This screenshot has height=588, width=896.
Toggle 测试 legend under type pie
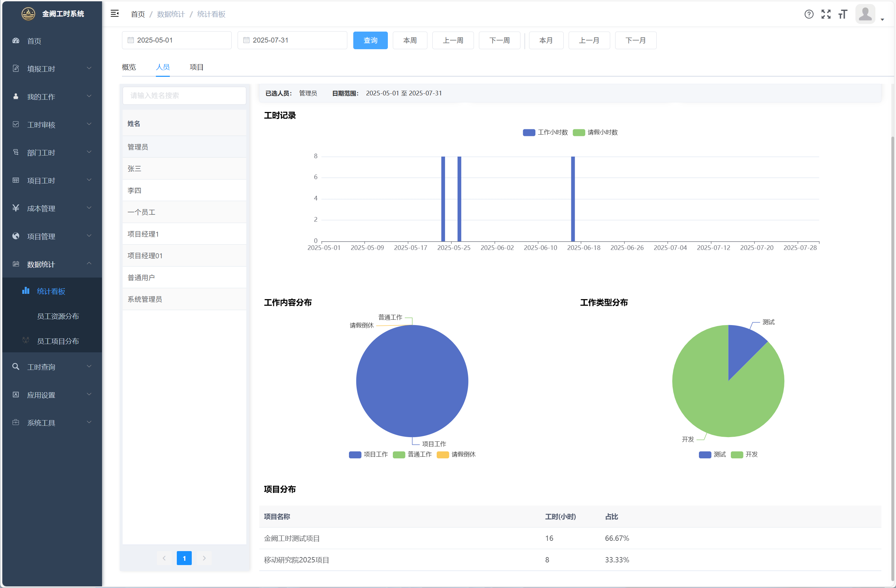coord(712,455)
